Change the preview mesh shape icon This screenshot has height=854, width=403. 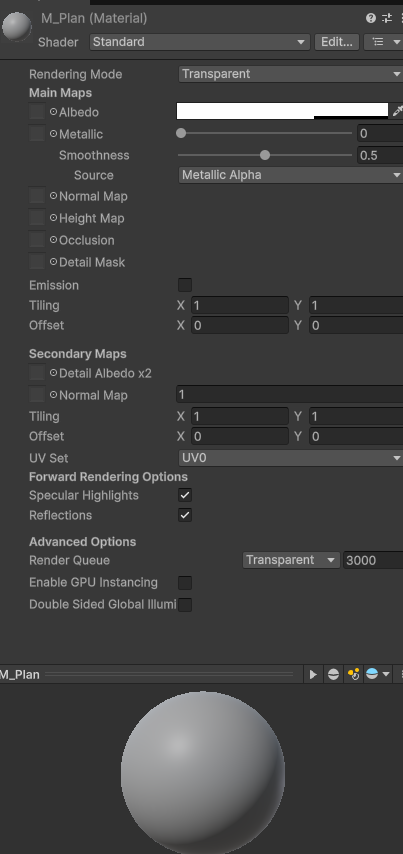point(333,674)
